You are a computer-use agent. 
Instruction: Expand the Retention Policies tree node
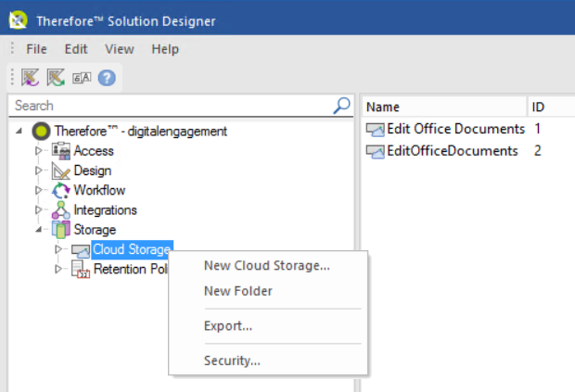(57, 269)
